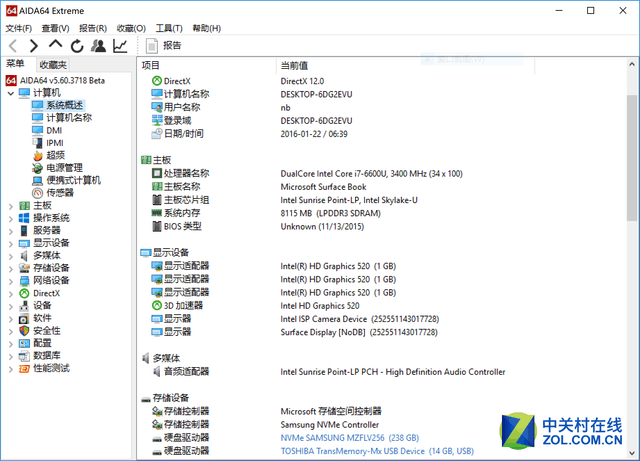This screenshot has height=461, width=640.
Task: Select the BIOS 类型 row label
Action: tap(182, 226)
